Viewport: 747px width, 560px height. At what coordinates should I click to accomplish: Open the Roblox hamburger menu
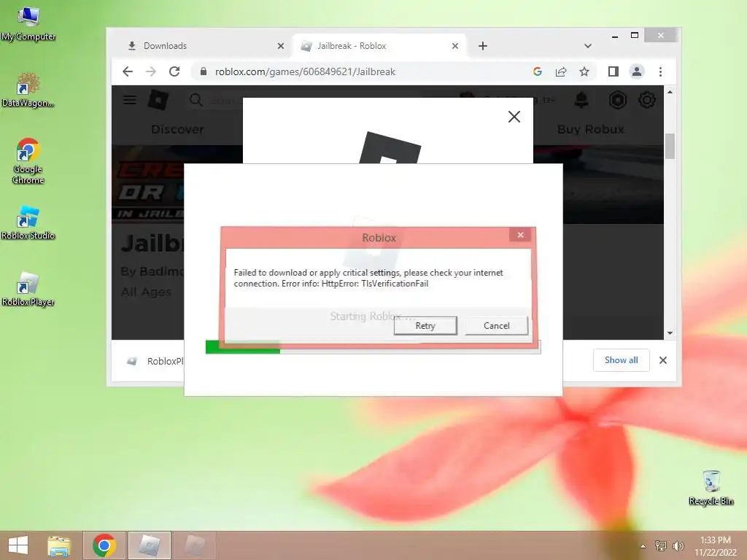130,100
